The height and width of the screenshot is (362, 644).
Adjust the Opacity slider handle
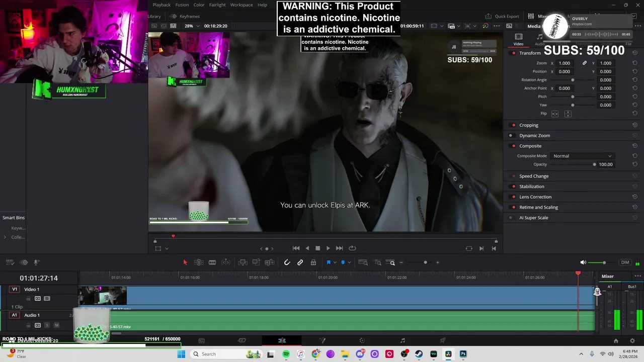[x=594, y=164]
